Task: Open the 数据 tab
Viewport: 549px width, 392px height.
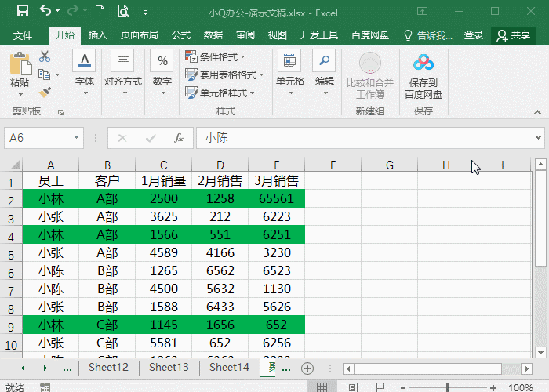Action: pyautogui.click(x=213, y=35)
